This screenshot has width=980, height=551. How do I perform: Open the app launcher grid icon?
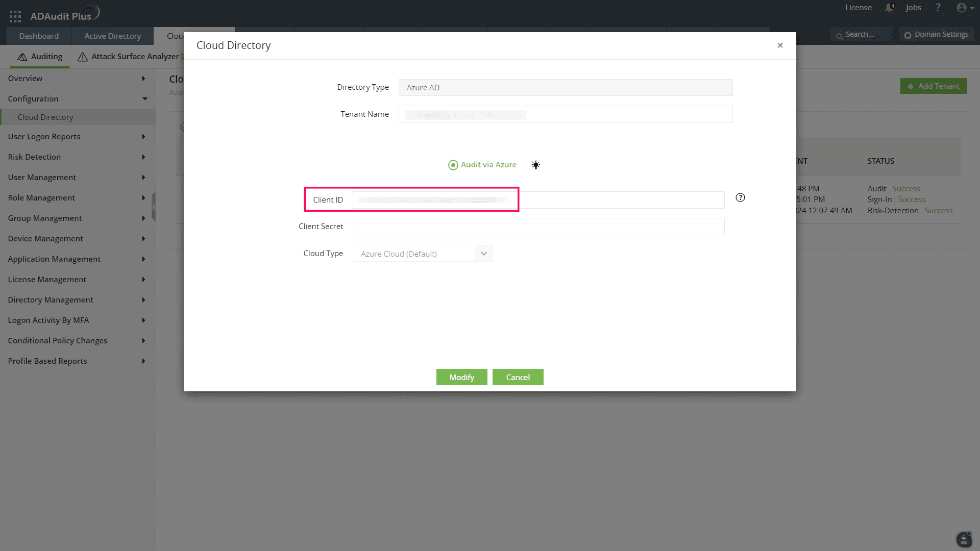point(15,15)
